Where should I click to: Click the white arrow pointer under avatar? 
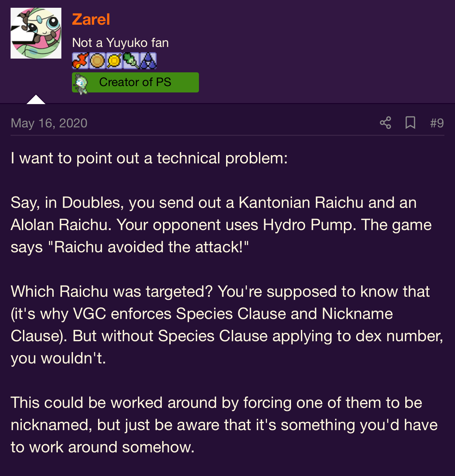click(x=36, y=99)
